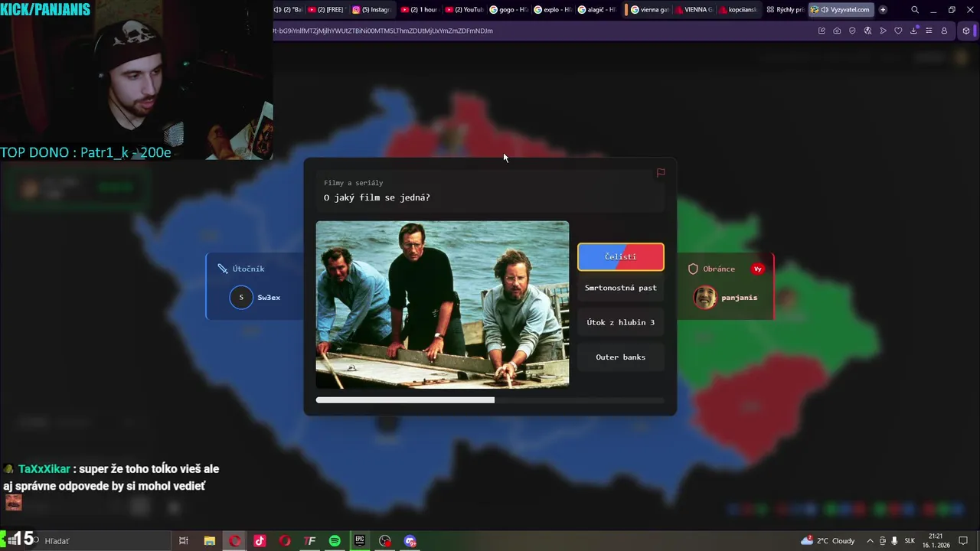Image resolution: width=980 pixels, height=551 pixels.
Task: Click defender avatar panjanis
Action: point(705,298)
